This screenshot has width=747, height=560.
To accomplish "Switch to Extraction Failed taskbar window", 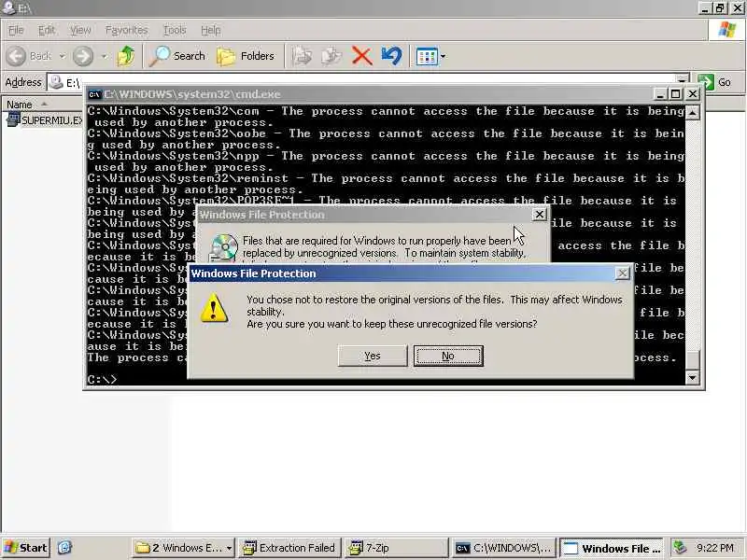I will coord(289,548).
